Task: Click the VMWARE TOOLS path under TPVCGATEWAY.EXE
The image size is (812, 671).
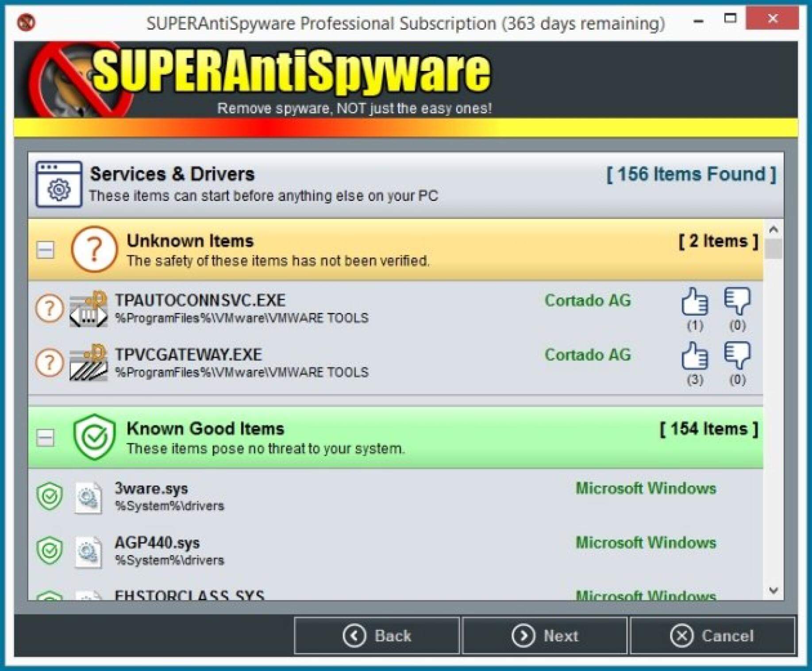Action: point(242,372)
